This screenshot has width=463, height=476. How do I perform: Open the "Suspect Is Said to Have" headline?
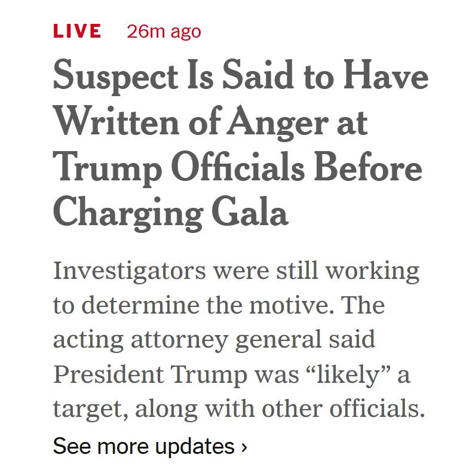240,77
